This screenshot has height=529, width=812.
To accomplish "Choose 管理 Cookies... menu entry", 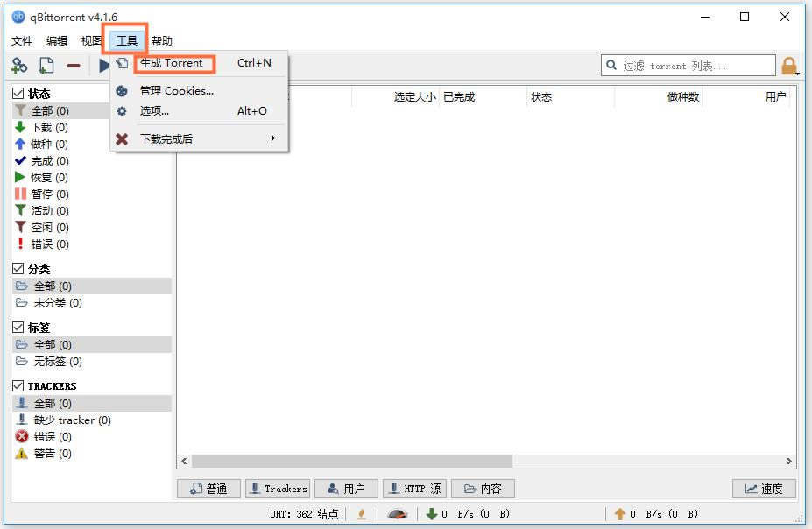I will click(199, 91).
